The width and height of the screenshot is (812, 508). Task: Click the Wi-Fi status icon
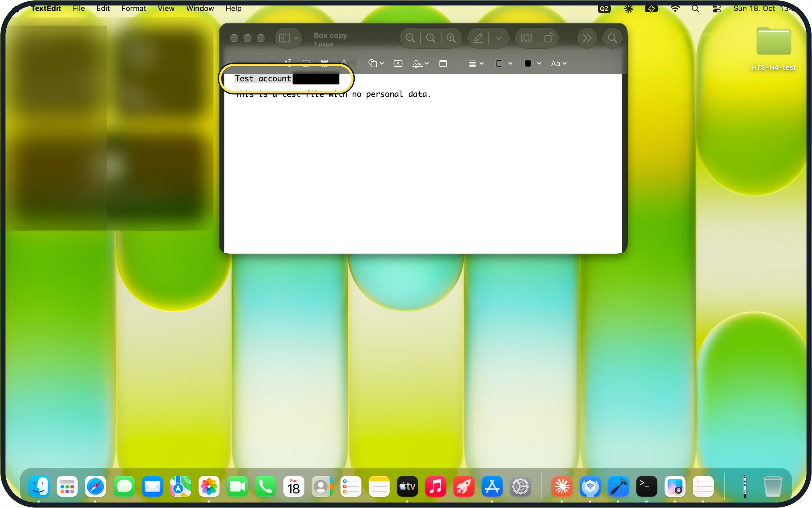pyautogui.click(x=674, y=8)
